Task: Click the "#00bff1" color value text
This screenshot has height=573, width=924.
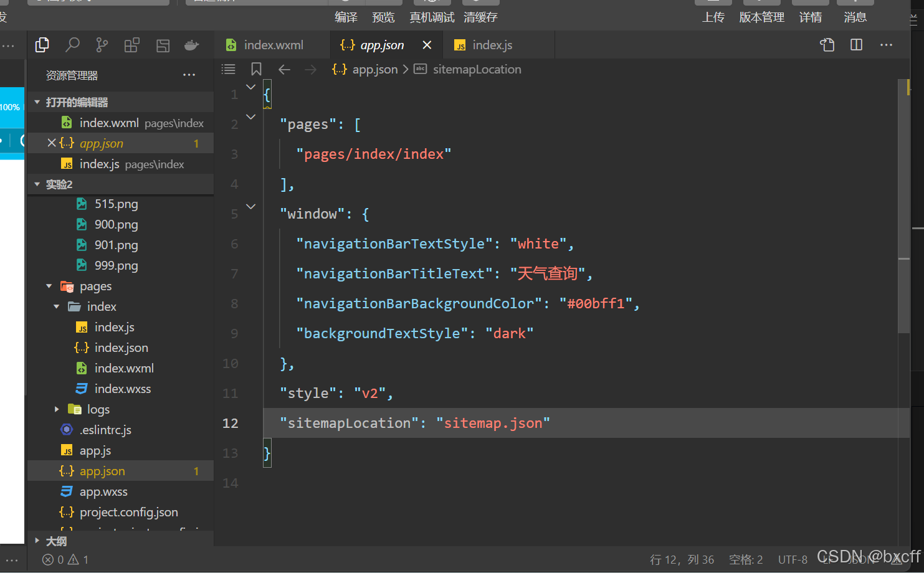Action: tap(596, 303)
